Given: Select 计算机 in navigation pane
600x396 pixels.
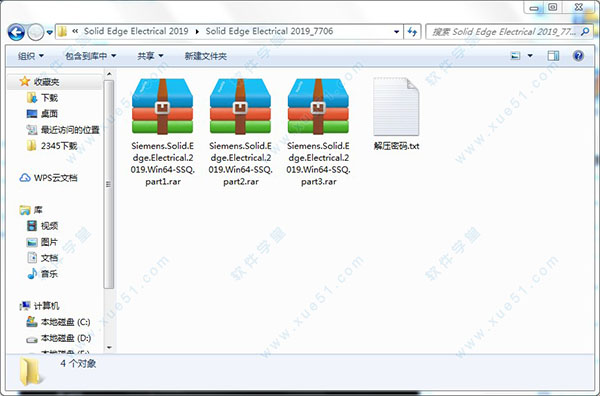Looking at the screenshot, I should (x=46, y=306).
